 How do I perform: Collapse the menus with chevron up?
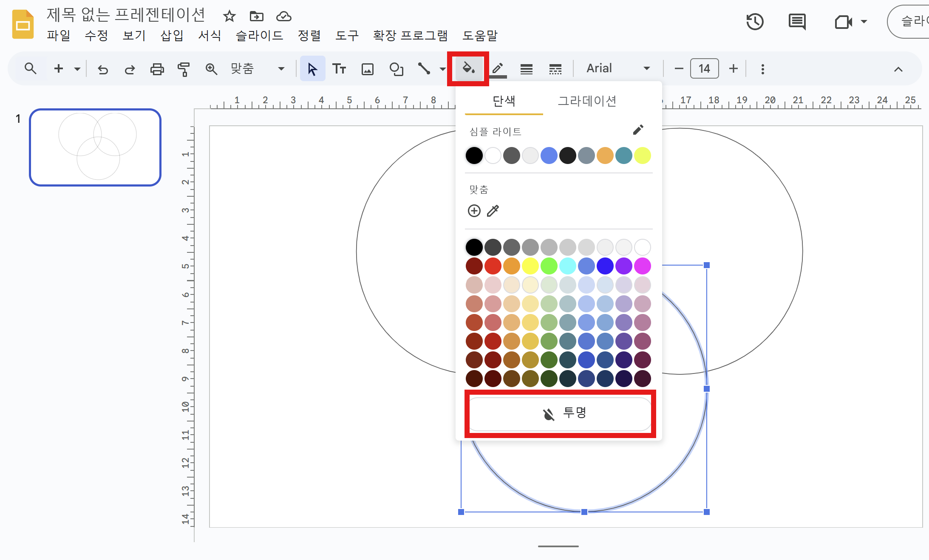click(x=898, y=69)
